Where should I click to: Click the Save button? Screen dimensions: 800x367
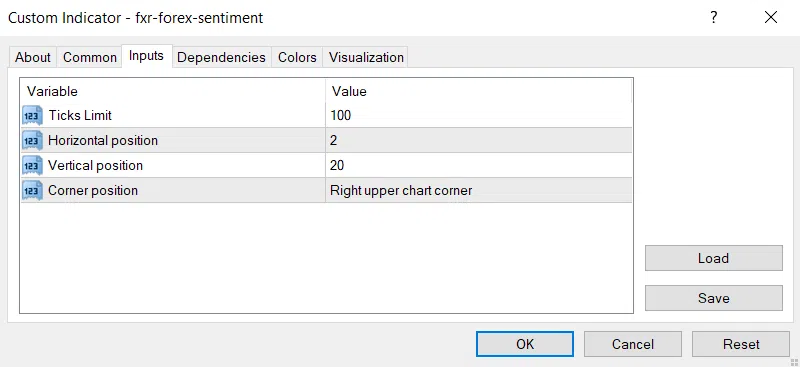(x=713, y=298)
